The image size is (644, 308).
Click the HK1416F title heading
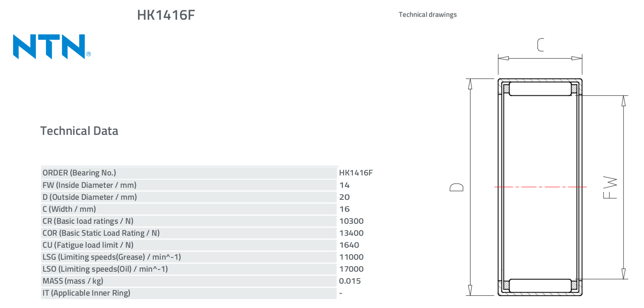tap(166, 15)
